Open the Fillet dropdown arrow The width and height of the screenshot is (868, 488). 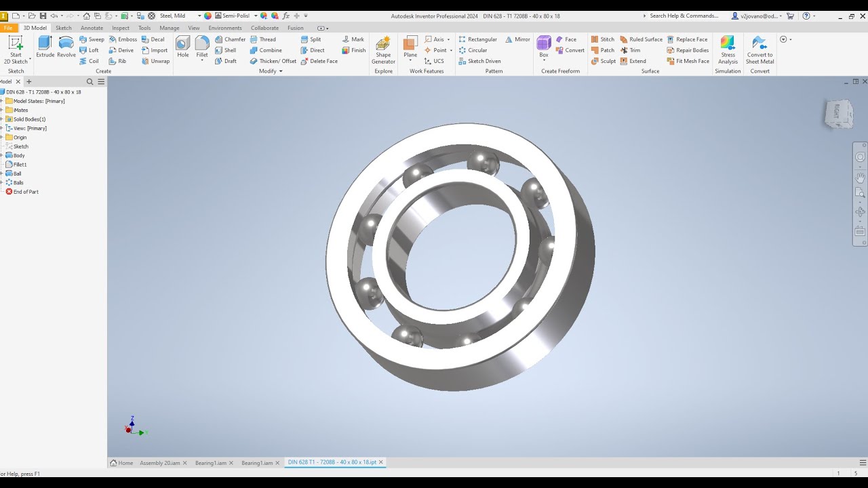click(x=202, y=61)
